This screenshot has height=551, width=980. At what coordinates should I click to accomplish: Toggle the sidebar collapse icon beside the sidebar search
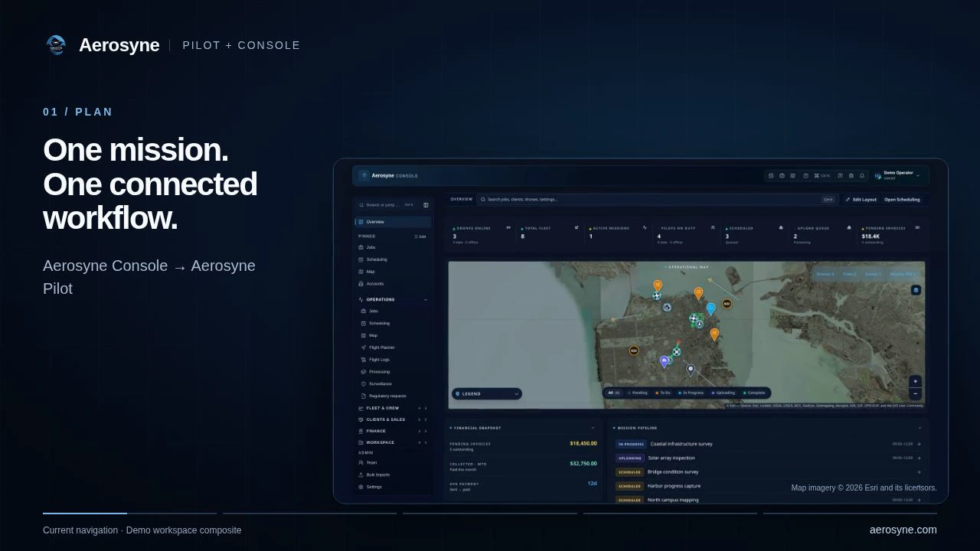[426, 205]
